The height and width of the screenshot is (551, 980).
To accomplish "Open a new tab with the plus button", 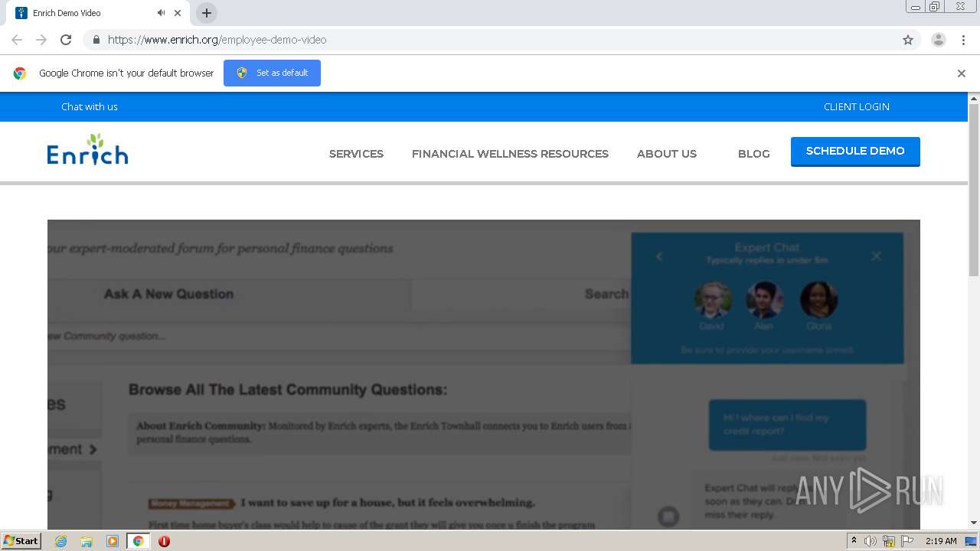I will pos(207,13).
